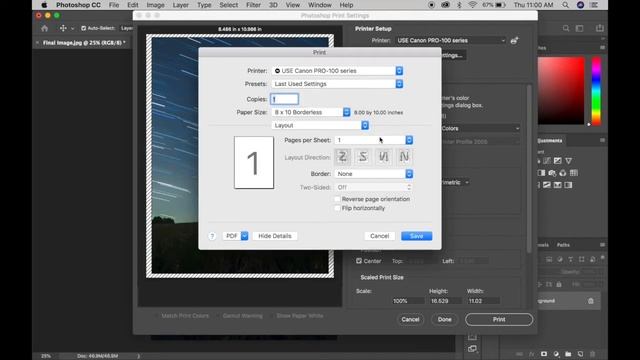Click the rainbow hue slider
This screenshot has width=640, height=360.
coord(596,91)
